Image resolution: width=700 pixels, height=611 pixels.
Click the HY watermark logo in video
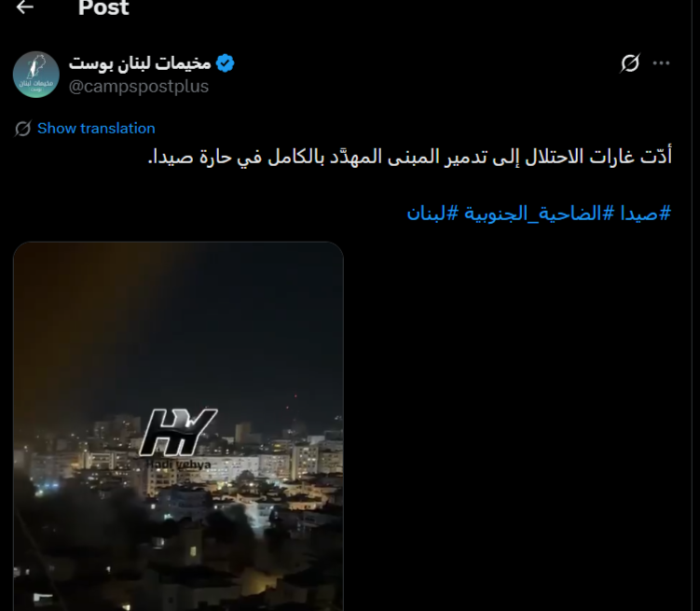178,432
